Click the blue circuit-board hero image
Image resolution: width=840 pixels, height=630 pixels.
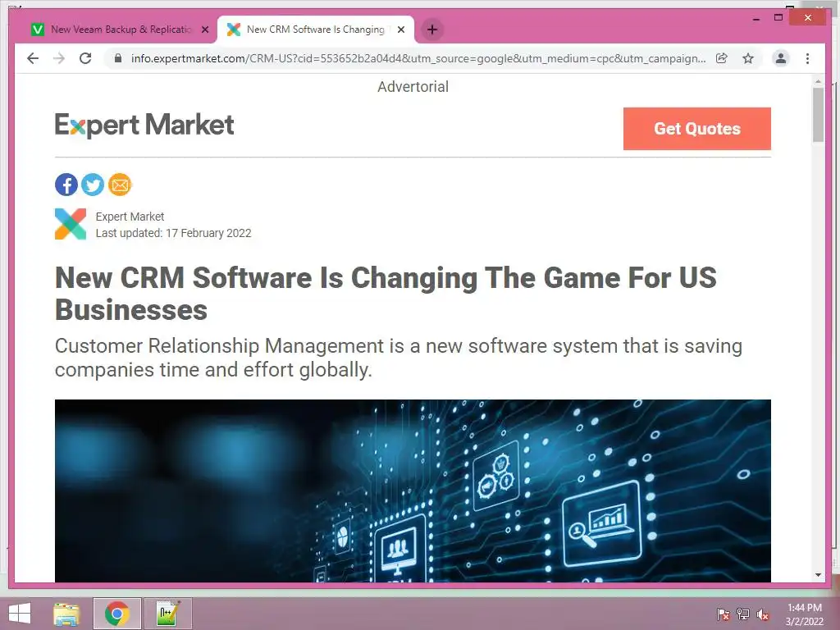[x=413, y=491]
